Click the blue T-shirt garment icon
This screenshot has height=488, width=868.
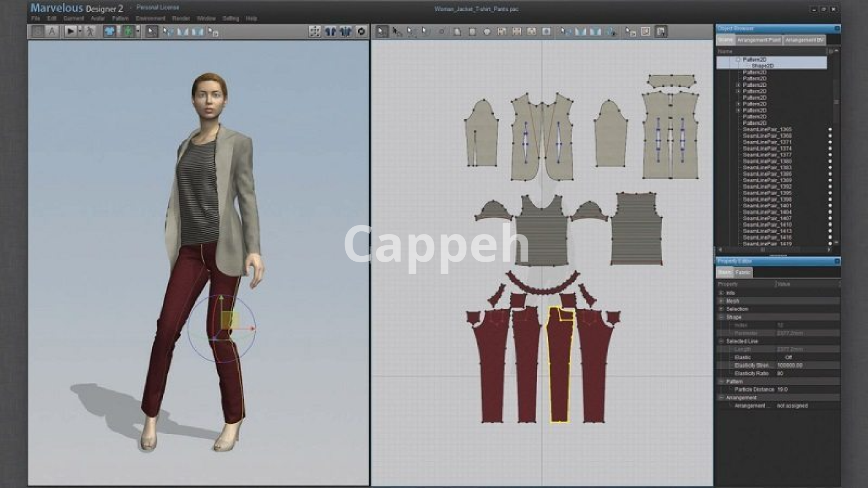109,31
